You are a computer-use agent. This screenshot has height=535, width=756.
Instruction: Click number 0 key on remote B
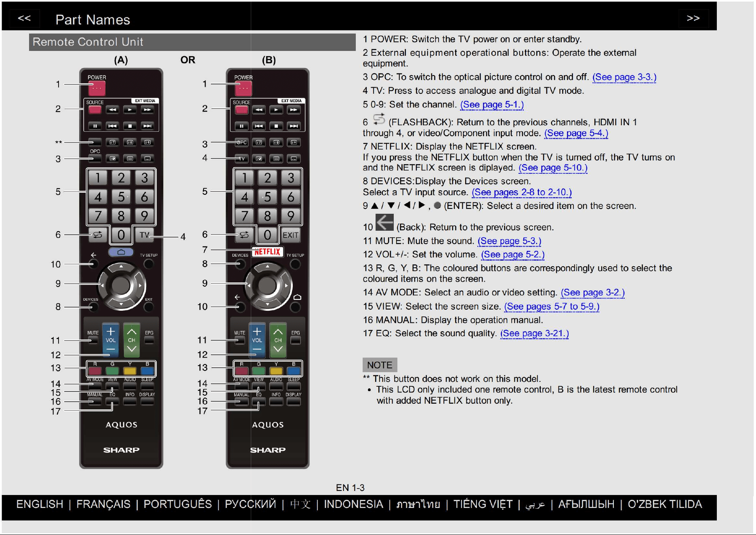coord(267,235)
